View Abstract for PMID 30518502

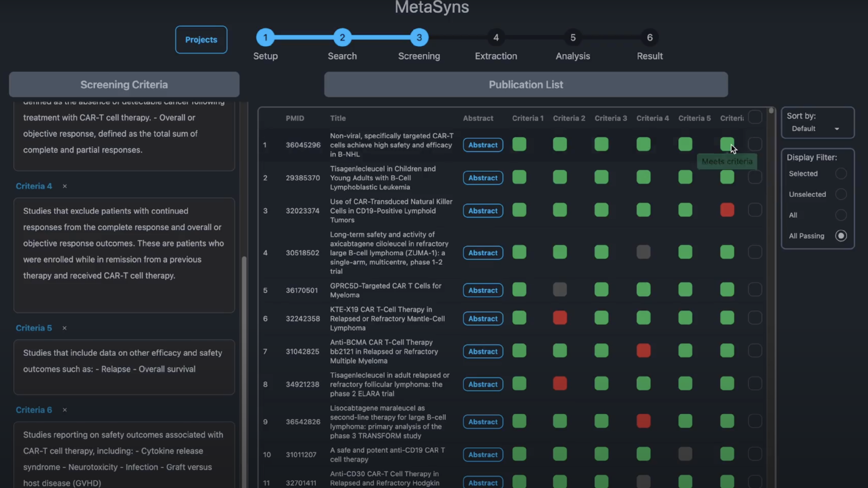coord(483,253)
